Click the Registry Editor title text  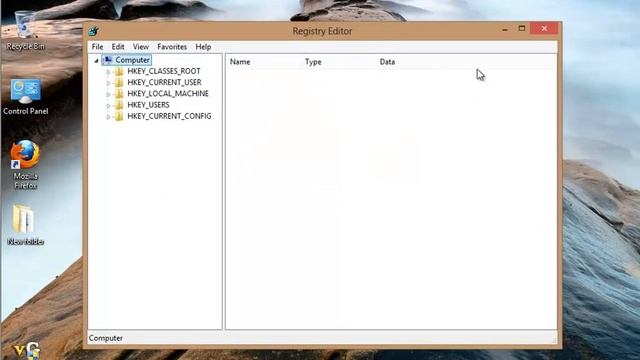[x=322, y=31]
